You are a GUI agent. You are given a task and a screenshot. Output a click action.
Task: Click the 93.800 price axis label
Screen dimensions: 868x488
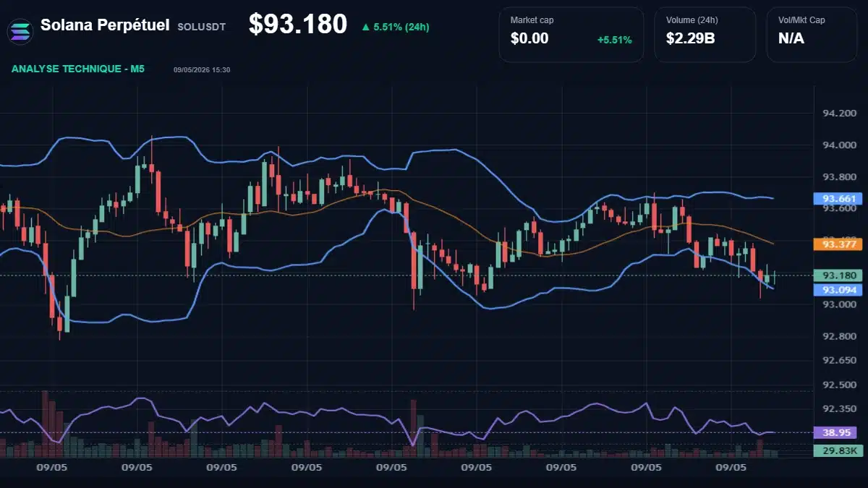click(x=840, y=177)
